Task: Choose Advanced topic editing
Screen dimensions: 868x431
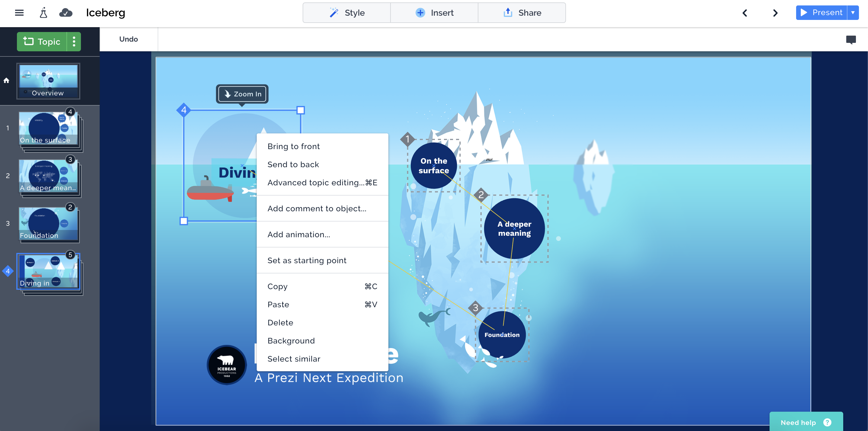Action: (323, 183)
